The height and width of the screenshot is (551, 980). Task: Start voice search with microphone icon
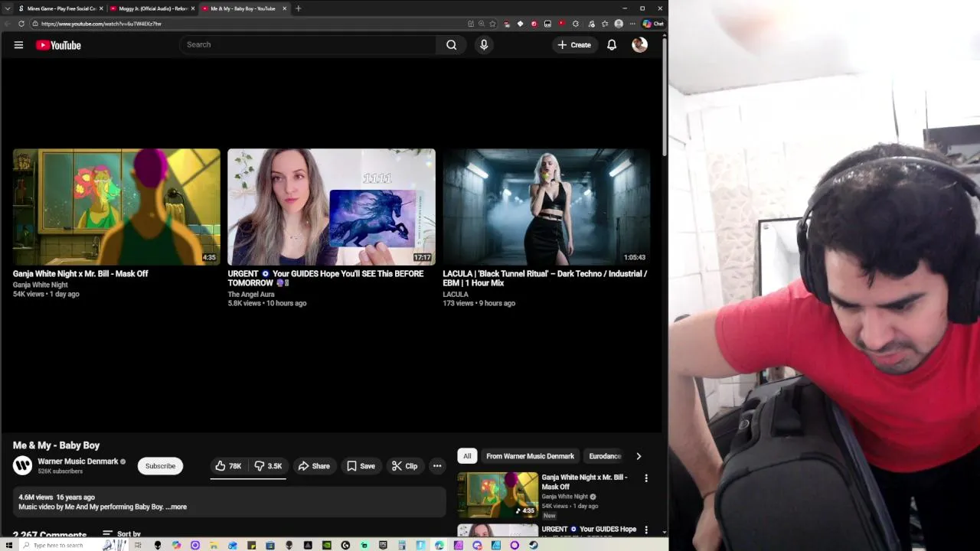[484, 45]
